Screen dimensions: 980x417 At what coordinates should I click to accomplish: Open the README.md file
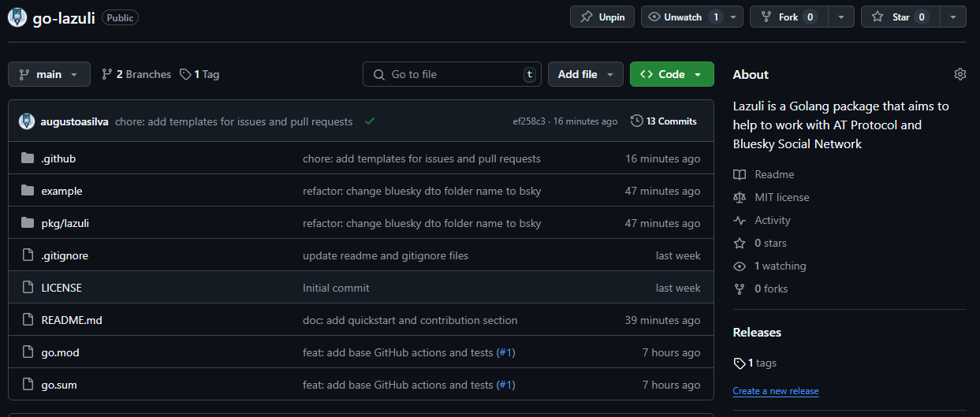pos(72,320)
